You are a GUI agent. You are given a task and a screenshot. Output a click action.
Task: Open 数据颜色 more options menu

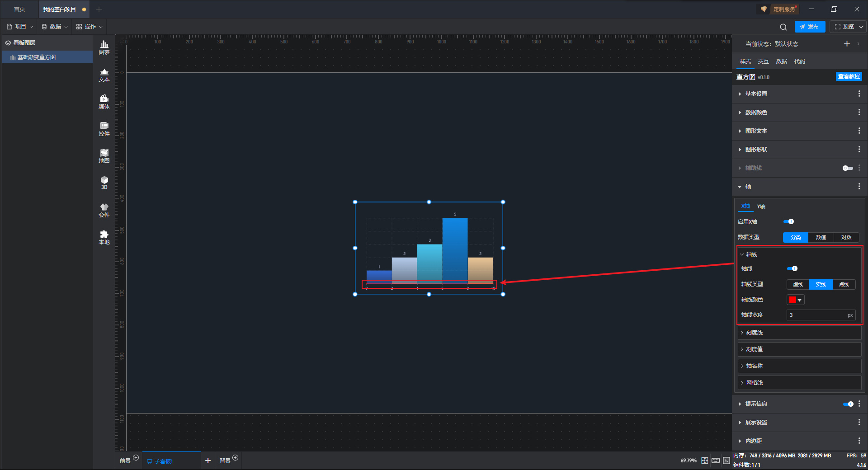point(859,112)
